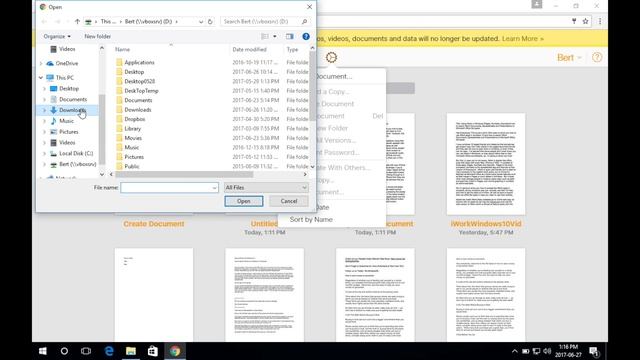Expand the OneDrive tree node
Viewport: 640px width, 360px height.
tap(41, 63)
